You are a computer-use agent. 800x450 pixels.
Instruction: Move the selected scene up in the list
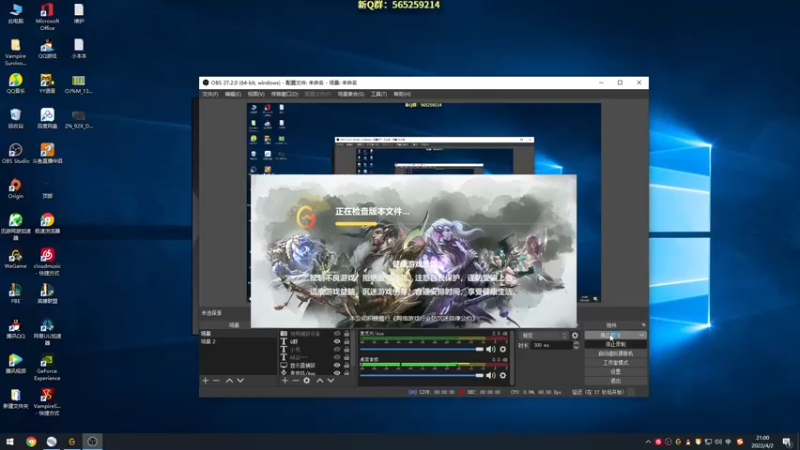(x=229, y=381)
